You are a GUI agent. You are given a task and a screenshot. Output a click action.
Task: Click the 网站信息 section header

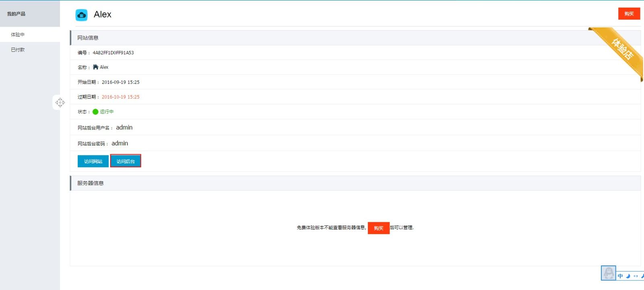pyautogui.click(x=88, y=38)
